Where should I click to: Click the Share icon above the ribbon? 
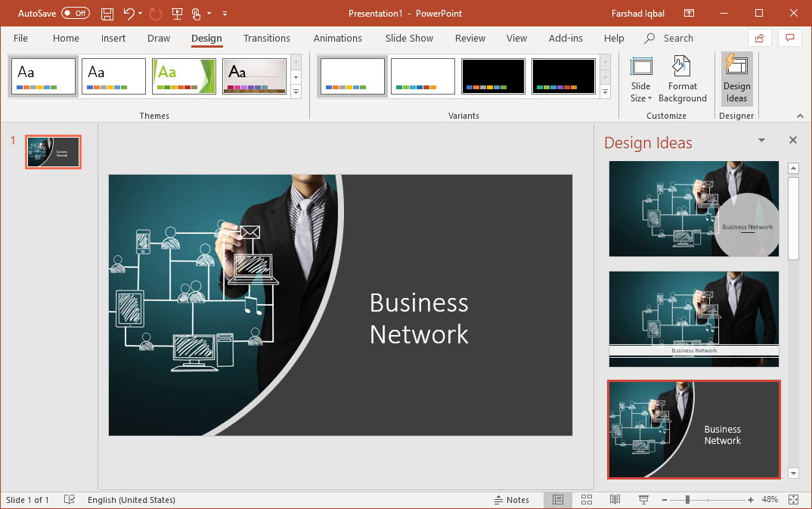point(759,38)
